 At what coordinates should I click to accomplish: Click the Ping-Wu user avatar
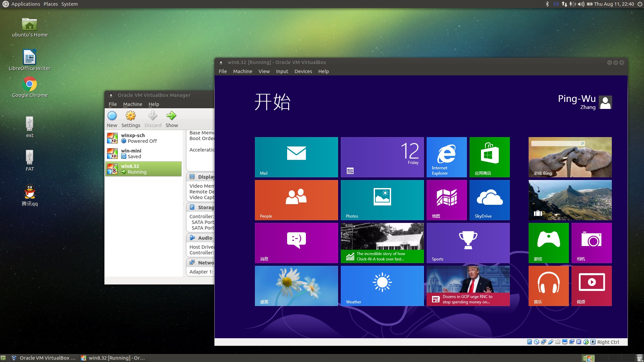(605, 102)
